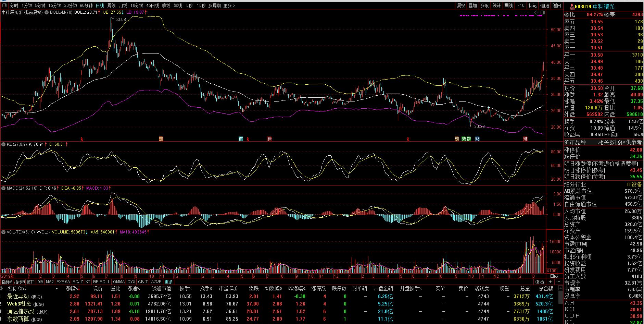Click the red 港 marker on the chart
This screenshot has width=644, height=324.
525,139
